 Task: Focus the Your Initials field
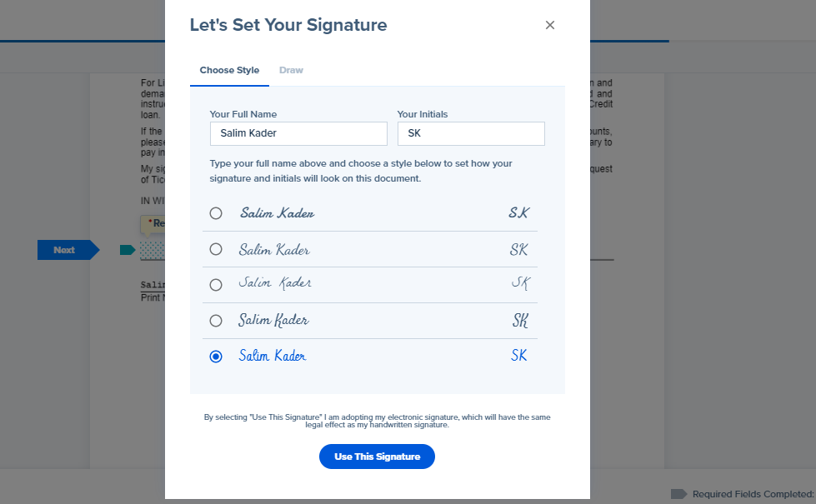point(471,133)
